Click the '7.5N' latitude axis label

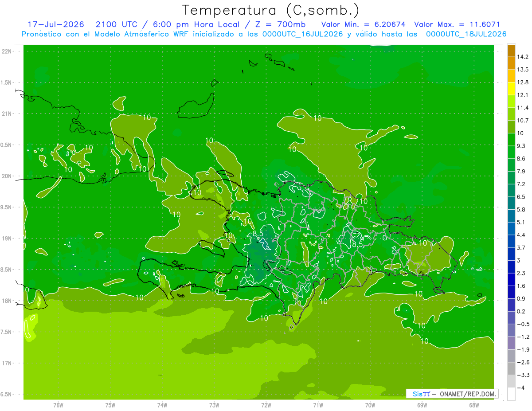(7, 332)
